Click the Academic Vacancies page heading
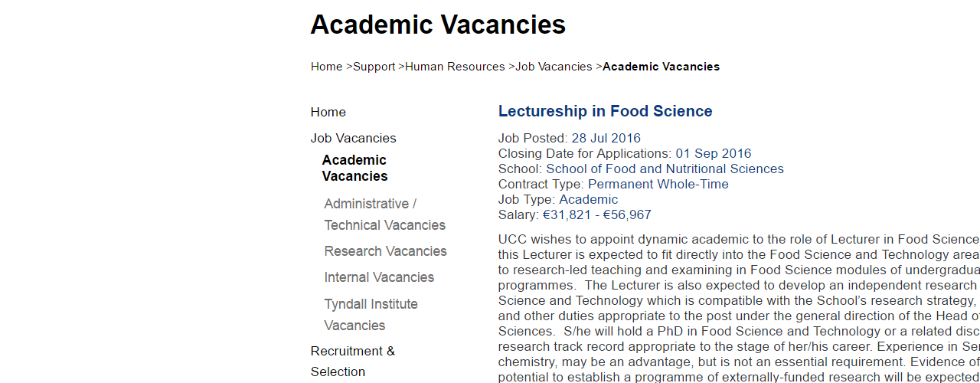Viewport: 980px width, 383px height. click(x=438, y=25)
